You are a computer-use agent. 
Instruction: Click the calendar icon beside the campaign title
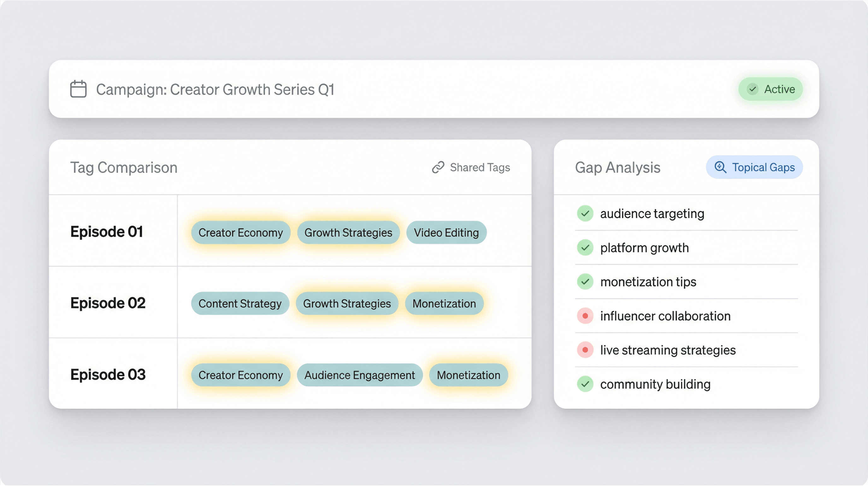[x=78, y=89]
